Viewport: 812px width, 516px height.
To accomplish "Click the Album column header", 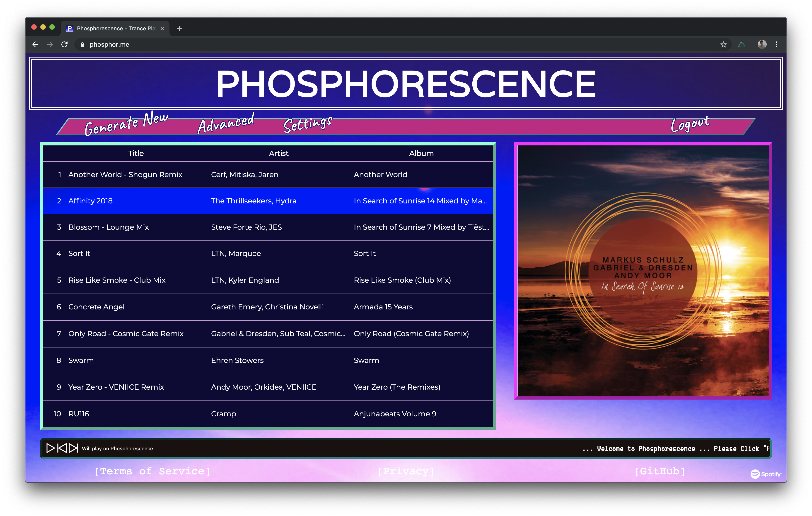I will tap(421, 153).
